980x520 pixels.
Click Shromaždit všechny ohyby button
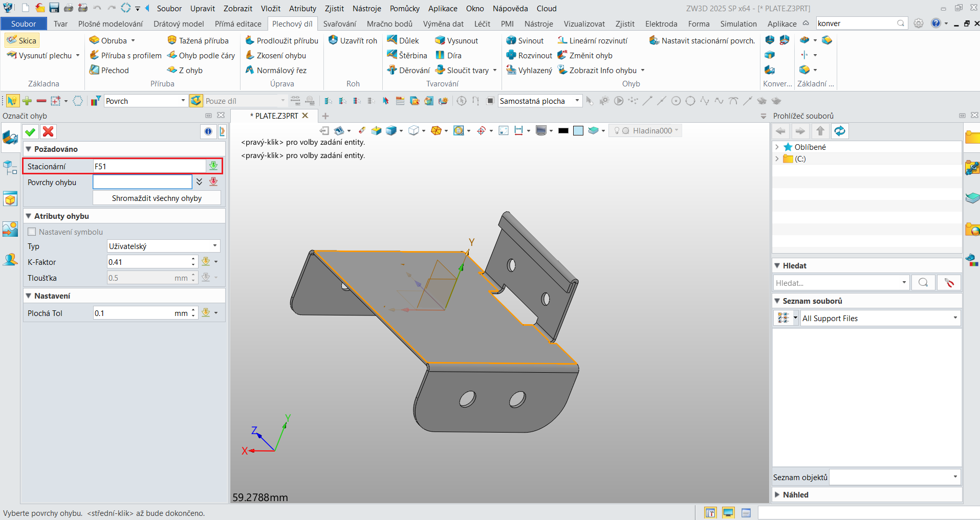pyautogui.click(x=157, y=198)
